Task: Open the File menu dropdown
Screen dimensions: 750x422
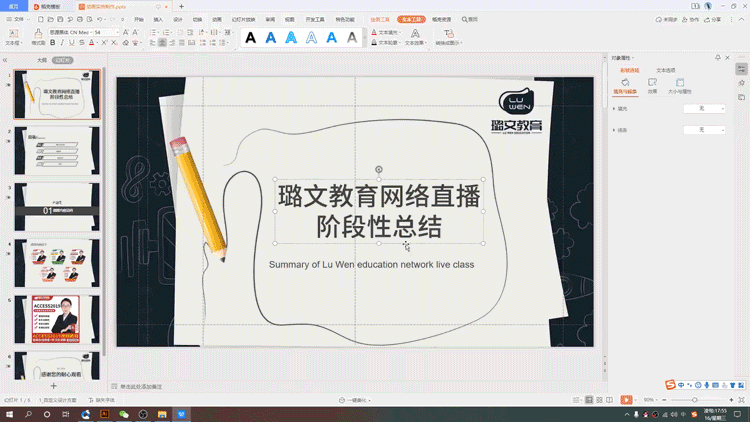Action: (x=18, y=20)
